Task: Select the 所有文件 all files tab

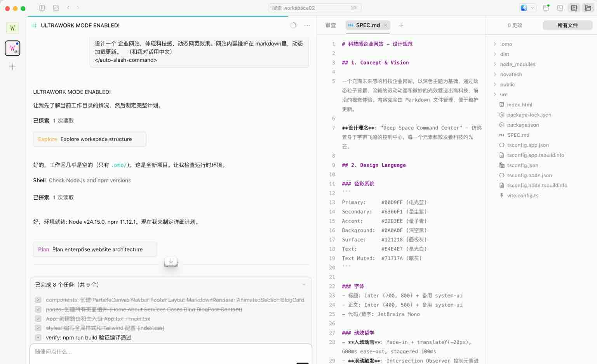Action: pyautogui.click(x=567, y=25)
